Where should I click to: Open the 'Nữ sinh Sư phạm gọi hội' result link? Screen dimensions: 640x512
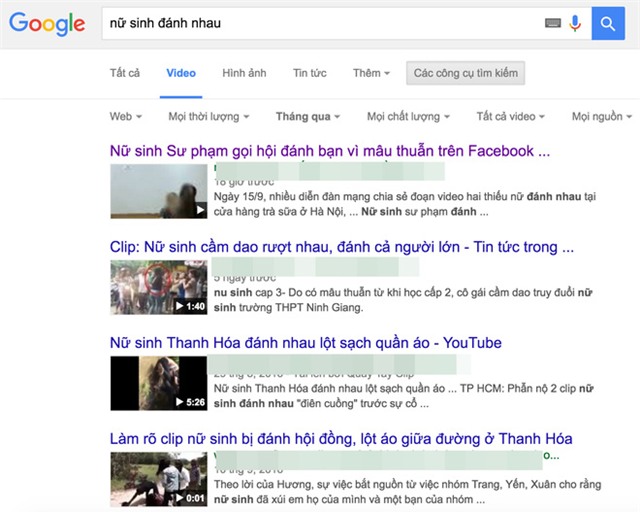(329, 151)
